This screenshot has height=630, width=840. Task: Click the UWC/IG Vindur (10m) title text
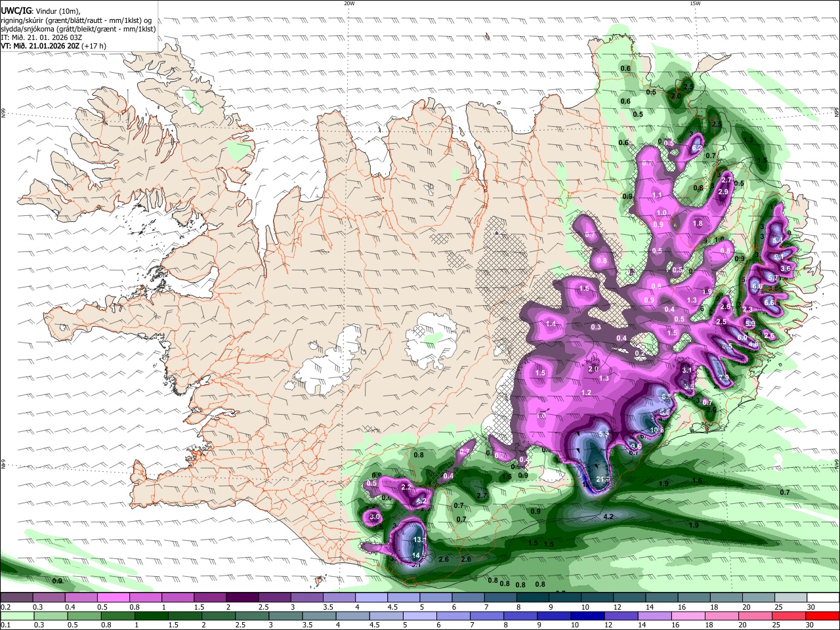pos(41,10)
